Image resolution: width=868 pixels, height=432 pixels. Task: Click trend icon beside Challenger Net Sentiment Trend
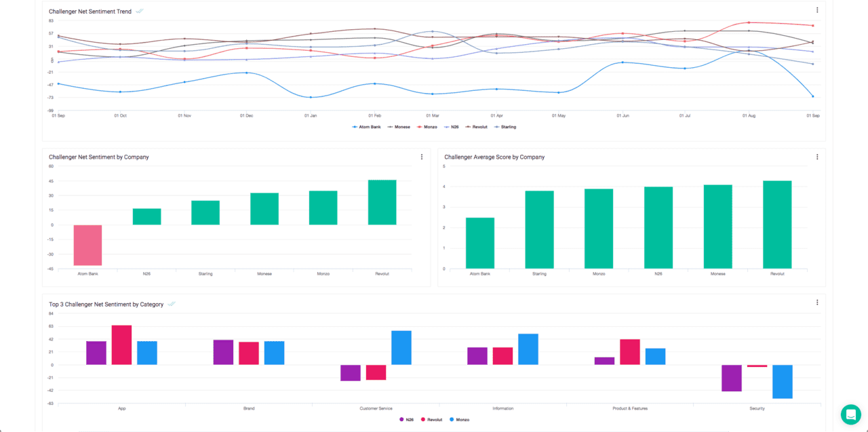140,12
